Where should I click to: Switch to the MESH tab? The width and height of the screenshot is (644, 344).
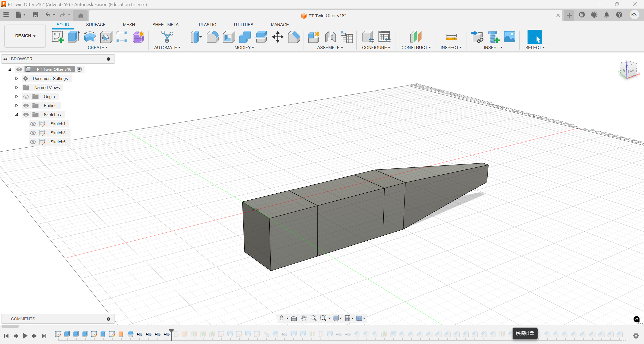pyautogui.click(x=129, y=25)
